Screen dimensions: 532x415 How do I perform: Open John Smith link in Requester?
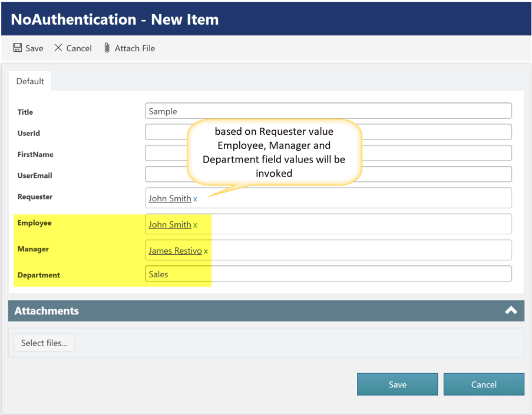point(170,198)
